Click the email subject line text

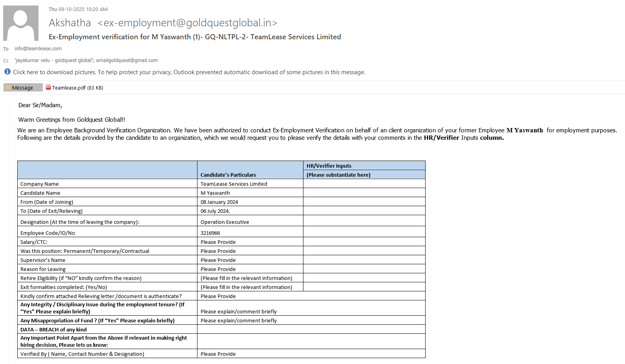pos(195,37)
